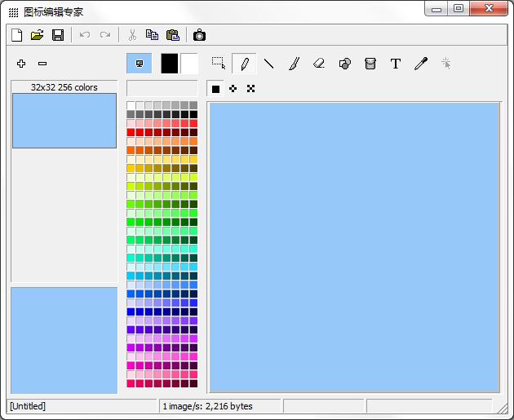Click the plus icon to add image
The width and height of the screenshot is (514, 420).
pos(21,64)
